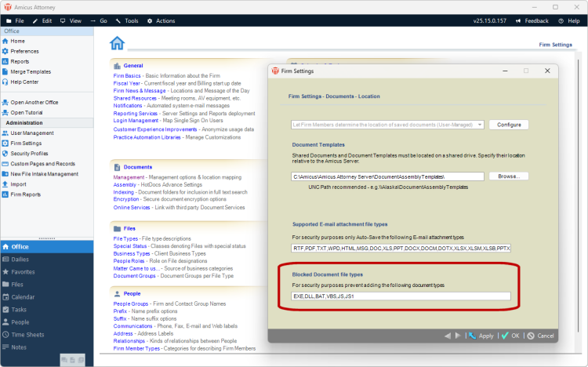
Task: Select the Office module bar
Action: click(x=47, y=247)
